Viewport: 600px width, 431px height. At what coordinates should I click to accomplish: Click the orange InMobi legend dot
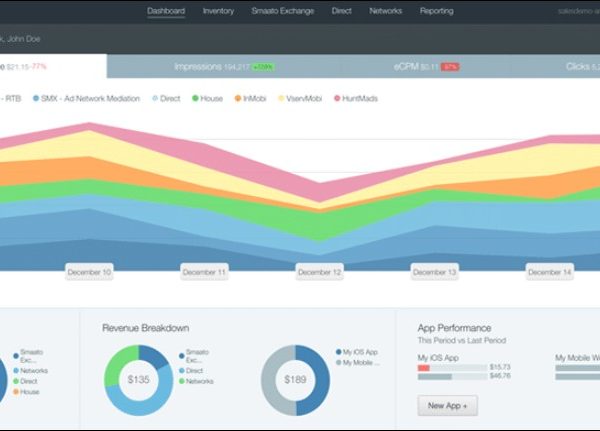(237, 98)
